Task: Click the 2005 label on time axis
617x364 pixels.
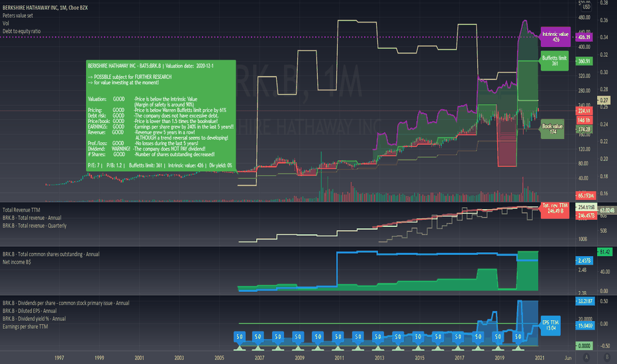Action: click(219, 357)
